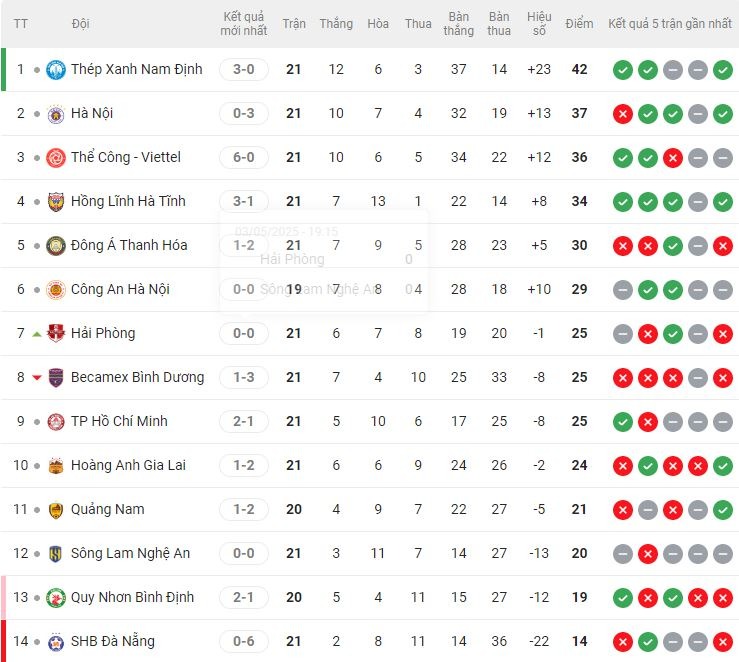Open Thép Xanh Nam Định 3-0 latest result
The width and height of the screenshot is (739, 662).
pyautogui.click(x=244, y=70)
